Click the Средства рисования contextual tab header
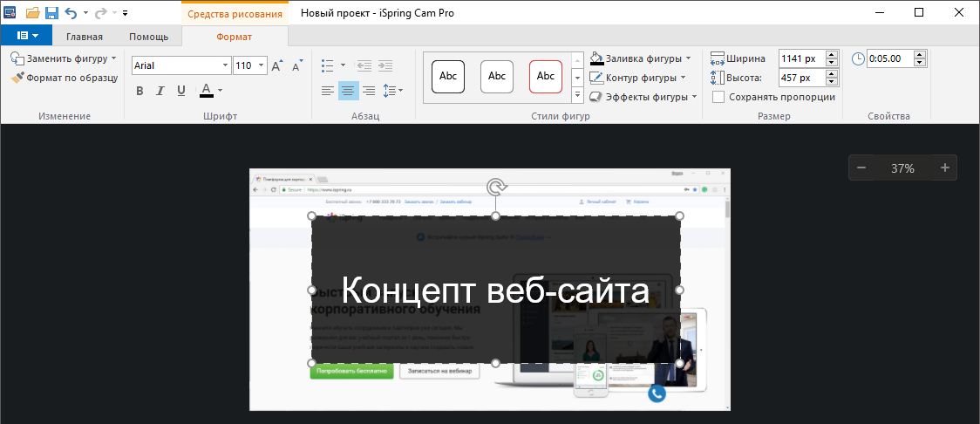Screen dimensions: 980x424 click(235, 14)
